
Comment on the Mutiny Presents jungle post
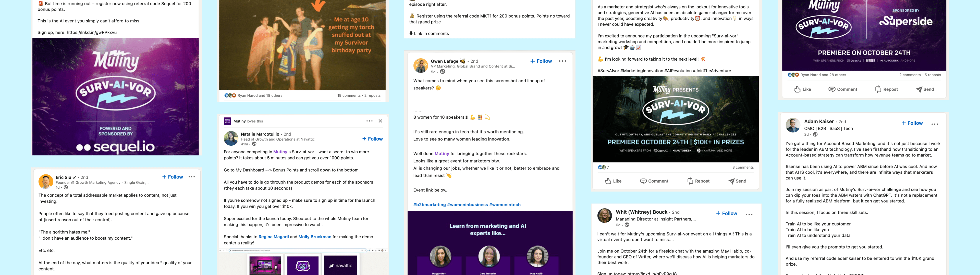654,181
